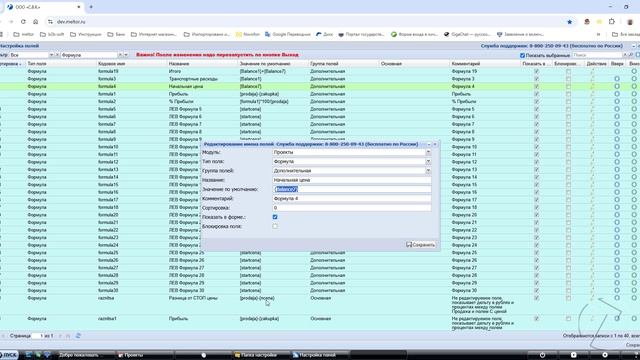Switch to the Настройка полей taskbar tab

(320, 355)
